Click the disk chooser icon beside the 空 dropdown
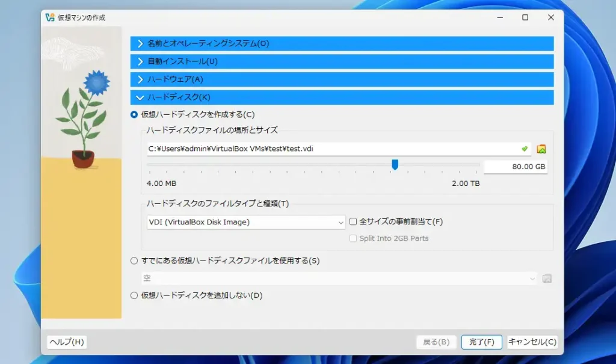Image resolution: width=616 pixels, height=364 pixels. pos(546,278)
